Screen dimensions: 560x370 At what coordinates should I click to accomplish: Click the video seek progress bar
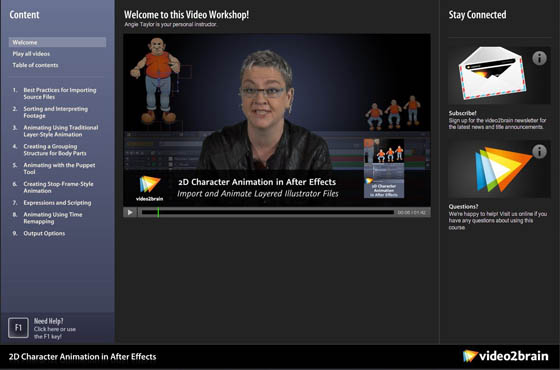click(x=268, y=212)
